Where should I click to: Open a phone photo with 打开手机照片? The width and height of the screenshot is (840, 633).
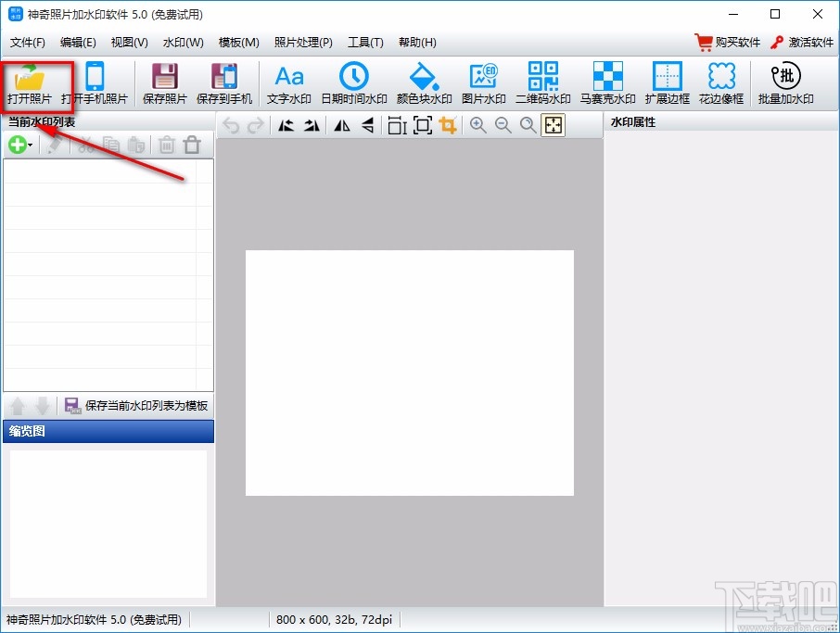[95, 83]
